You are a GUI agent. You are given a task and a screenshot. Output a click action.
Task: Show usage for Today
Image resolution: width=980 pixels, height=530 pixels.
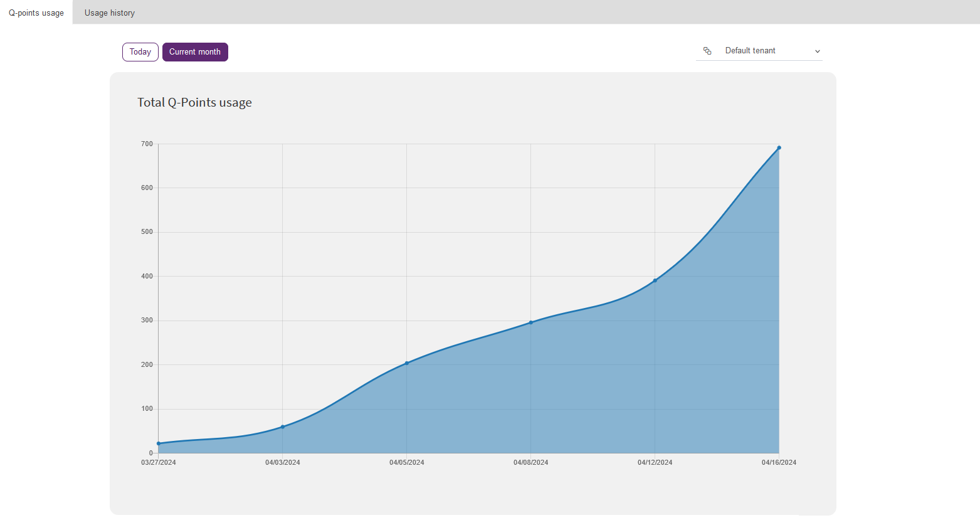point(140,52)
